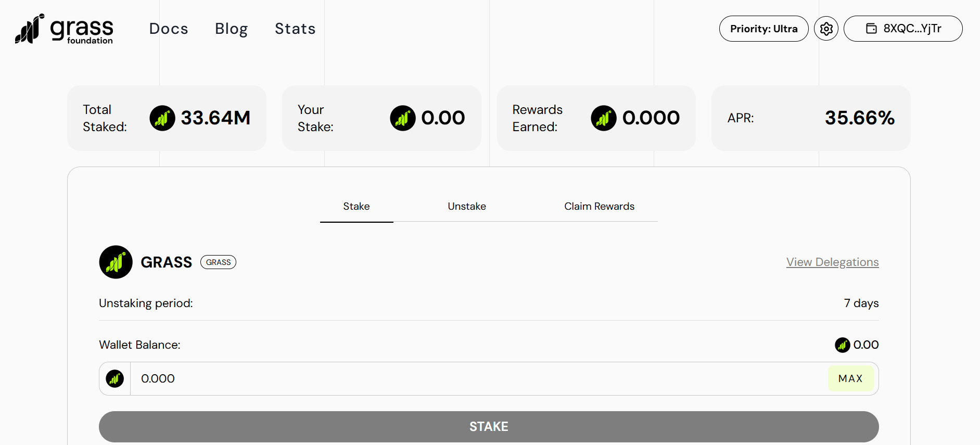Click the 7 days unstaking period value
The height and width of the screenshot is (445, 980).
[861, 303]
